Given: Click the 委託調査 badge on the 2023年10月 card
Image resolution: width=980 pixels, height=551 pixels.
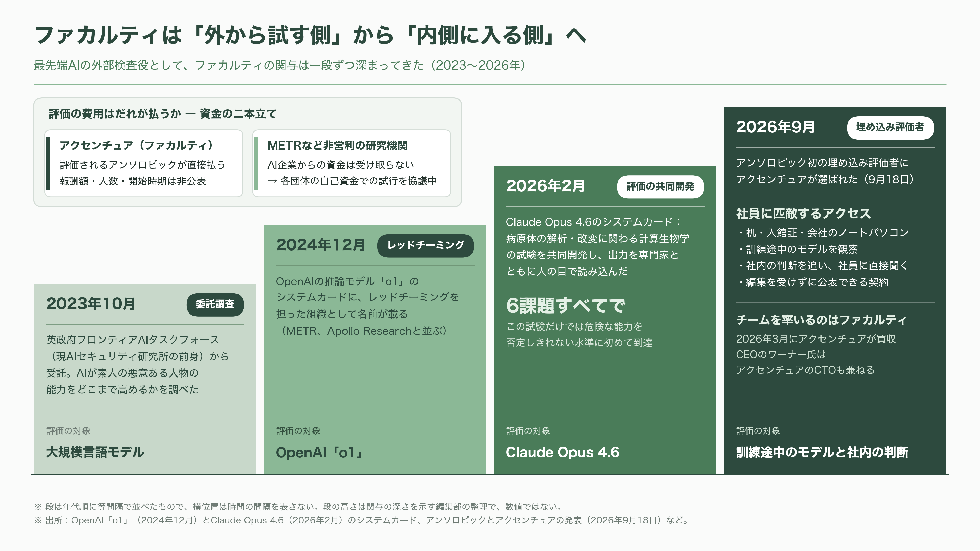Looking at the screenshot, I should pyautogui.click(x=215, y=305).
